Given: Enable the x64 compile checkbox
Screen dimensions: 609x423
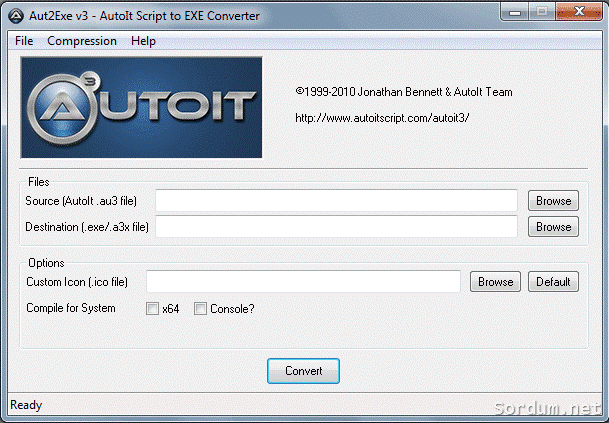Looking at the screenshot, I should pyautogui.click(x=152, y=309).
